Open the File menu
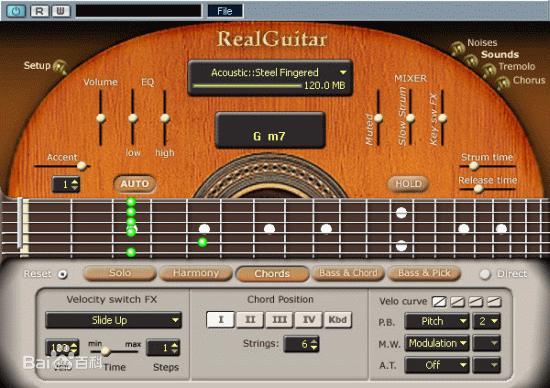Viewport: 550px width, 388px height. [x=225, y=11]
